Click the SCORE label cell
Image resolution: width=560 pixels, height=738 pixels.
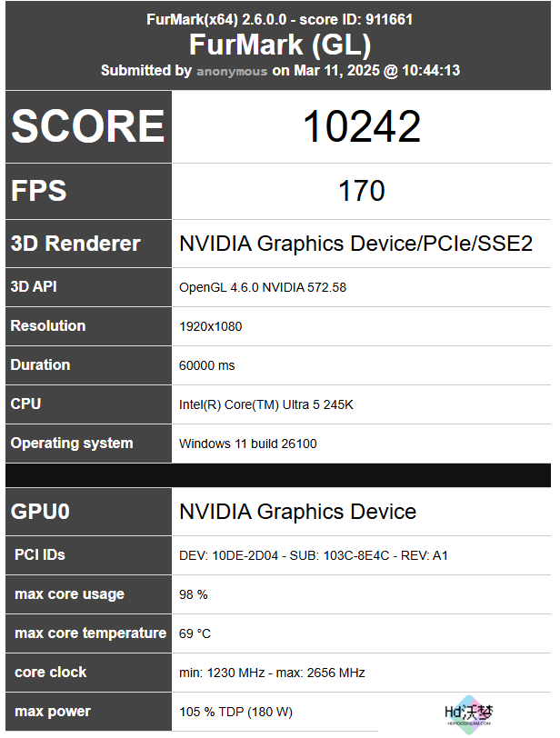tap(88, 126)
